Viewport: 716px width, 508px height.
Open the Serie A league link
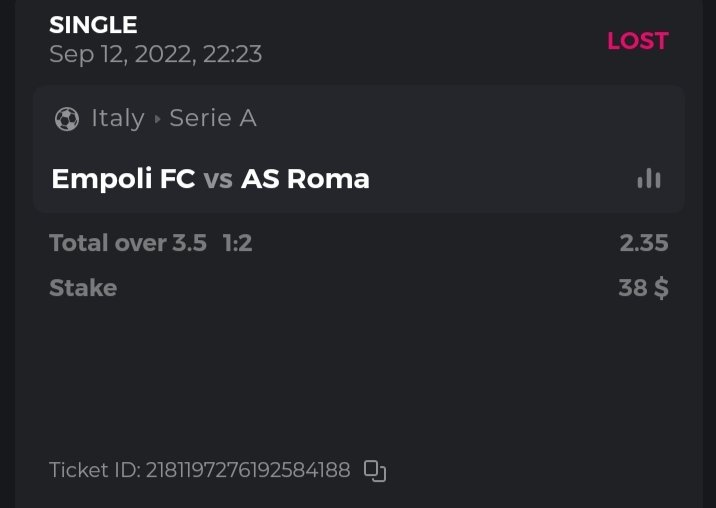[x=213, y=119]
